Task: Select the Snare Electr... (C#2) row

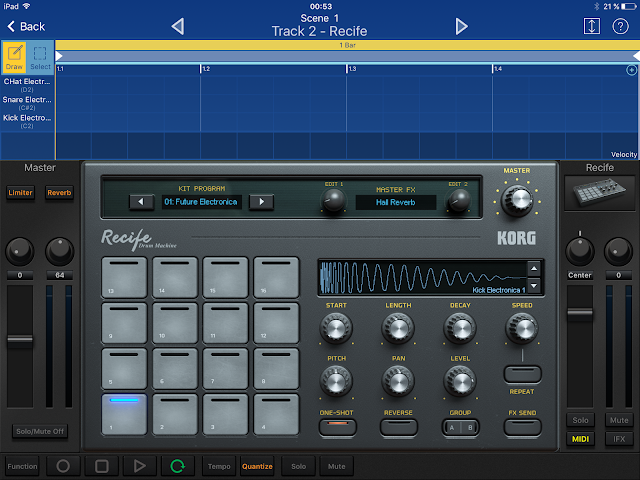Action: [x=27, y=103]
